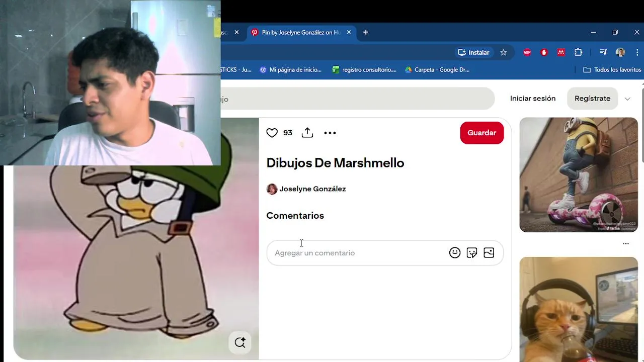
Task: Click Iniciar sesión
Action: coord(533,99)
